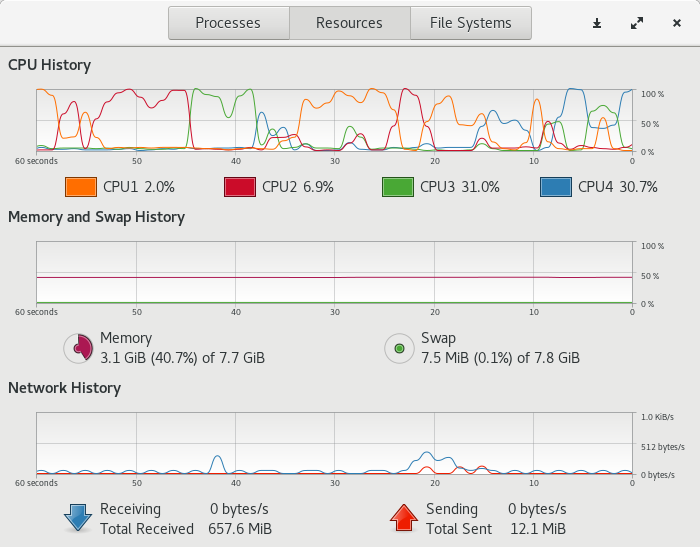Screen dimensions: 700x547
Task: Click the CPU3 31.0% label
Action: pyautogui.click(x=460, y=187)
